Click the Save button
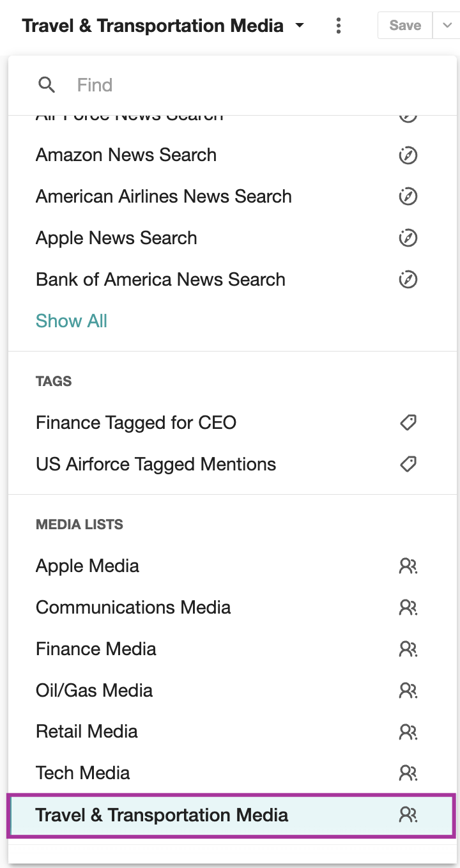Screen dimensions: 460x868 405,26
